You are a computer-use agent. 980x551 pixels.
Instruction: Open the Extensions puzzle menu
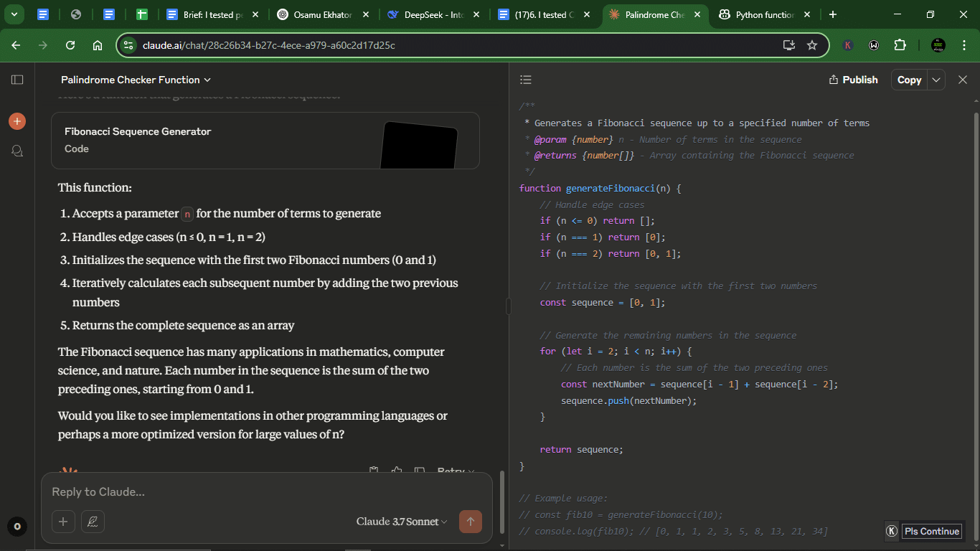pyautogui.click(x=900, y=45)
